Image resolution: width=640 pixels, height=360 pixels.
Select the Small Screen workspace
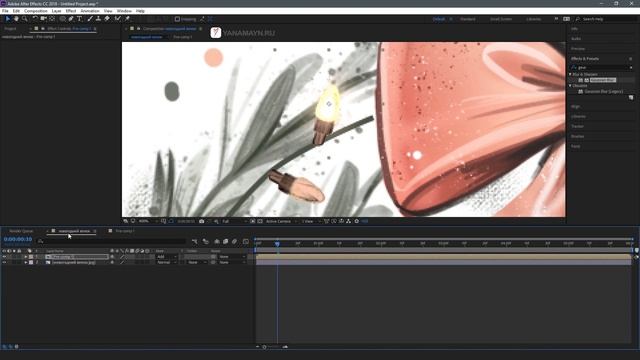pos(501,19)
